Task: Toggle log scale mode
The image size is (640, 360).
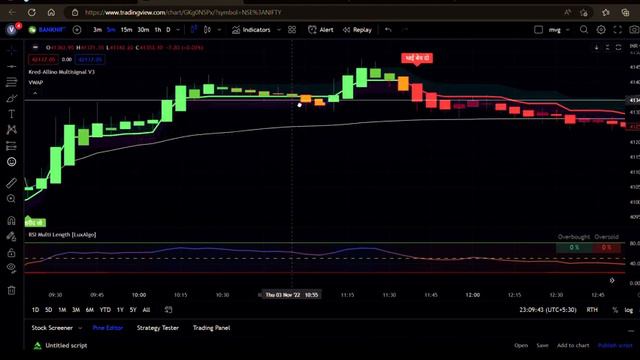Action: point(629,310)
